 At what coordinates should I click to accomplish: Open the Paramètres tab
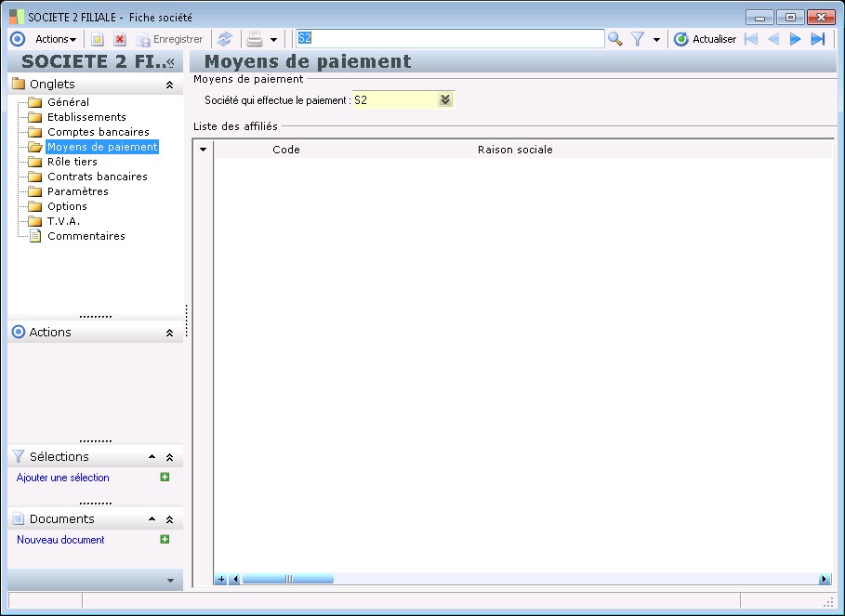(77, 191)
